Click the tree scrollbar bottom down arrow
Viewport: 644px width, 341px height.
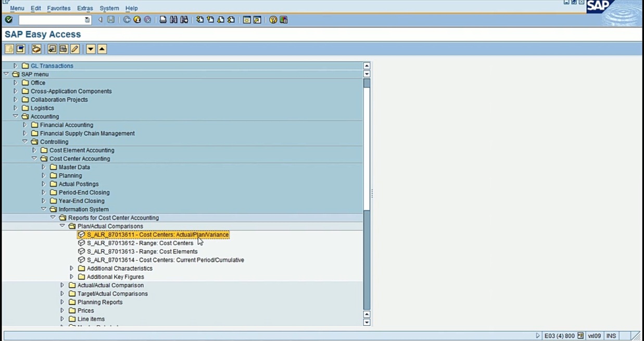367,322
